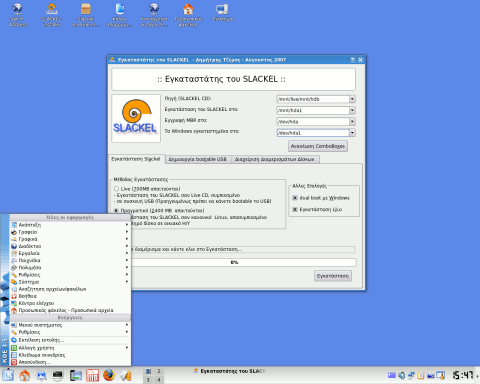Click the panel icon right of Firefox
This screenshot has height=384, width=480.
tap(126, 375)
